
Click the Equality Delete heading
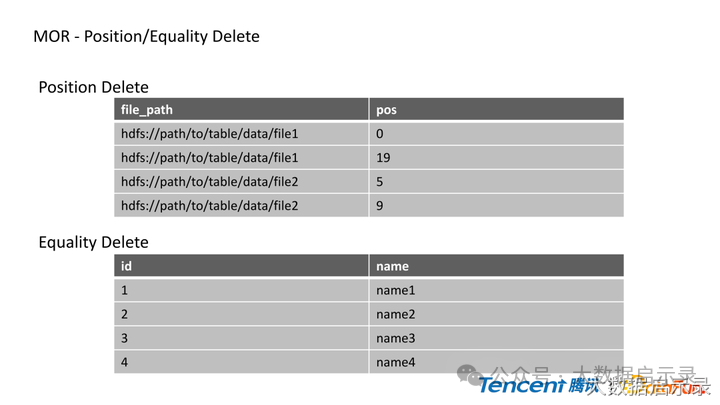point(94,242)
